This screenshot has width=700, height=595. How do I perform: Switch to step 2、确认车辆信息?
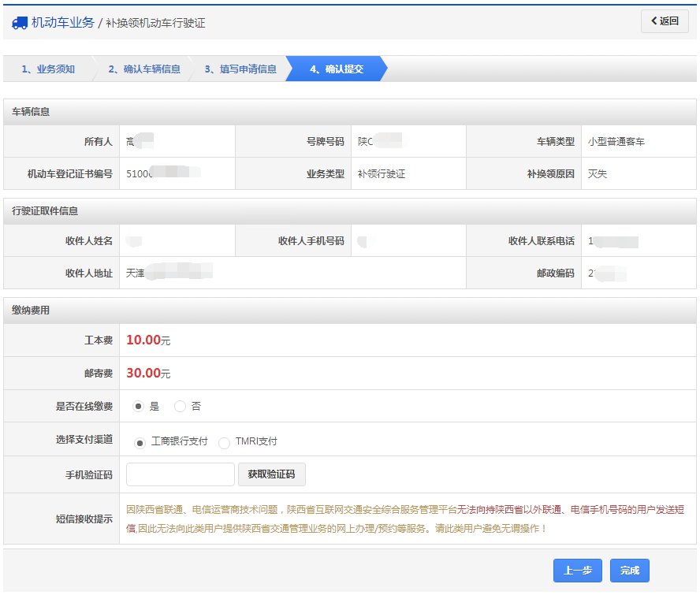[143, 69]
